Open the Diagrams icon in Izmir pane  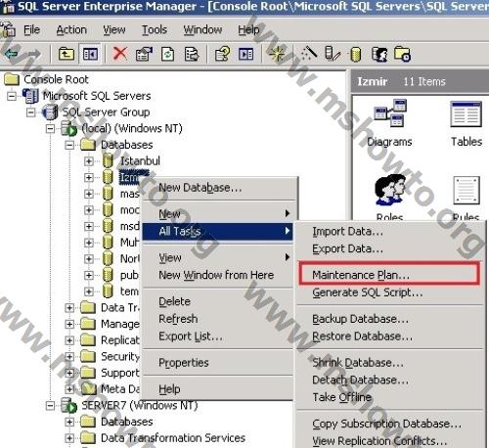[x=389, y=123]
